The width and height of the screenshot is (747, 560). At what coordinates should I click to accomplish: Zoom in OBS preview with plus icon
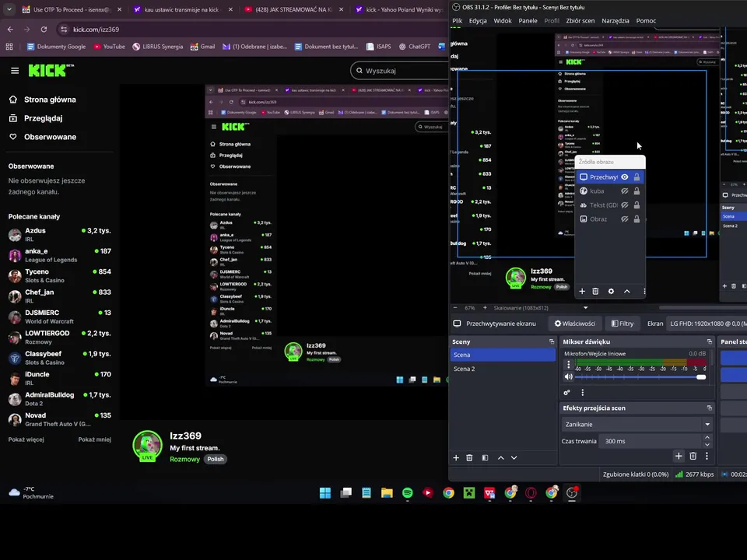point(485,308)
